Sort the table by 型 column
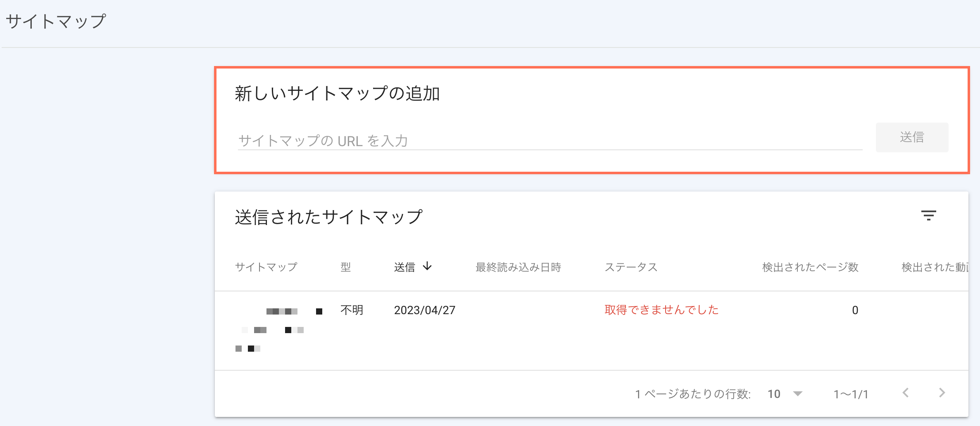Image resolution: width=980 pixels, height=426 pixels. click(x=345, y=267)
